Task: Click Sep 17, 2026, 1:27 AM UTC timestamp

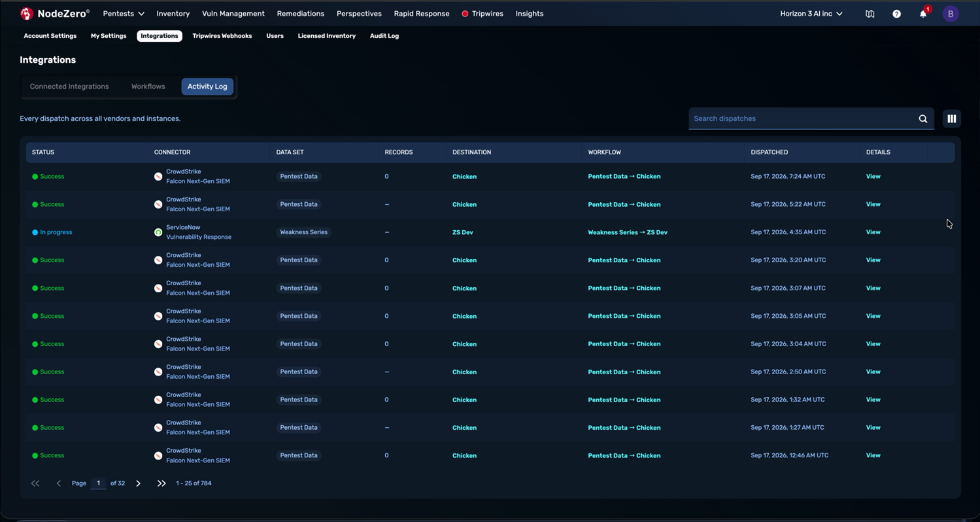Action: (x=787, y=428)
